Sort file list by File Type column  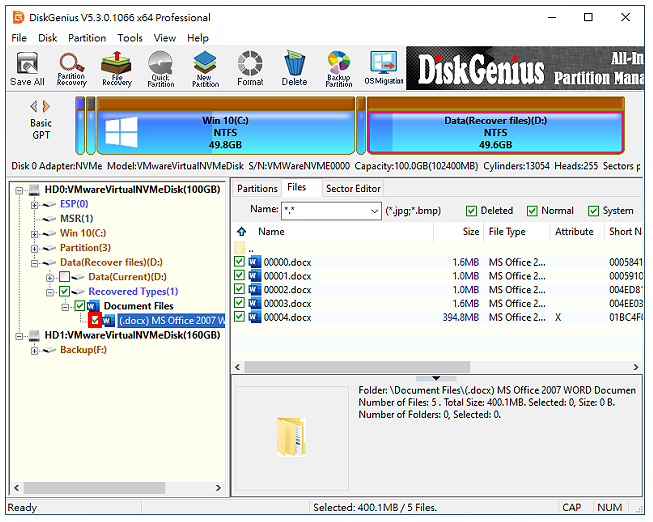(x=516, y=232)
